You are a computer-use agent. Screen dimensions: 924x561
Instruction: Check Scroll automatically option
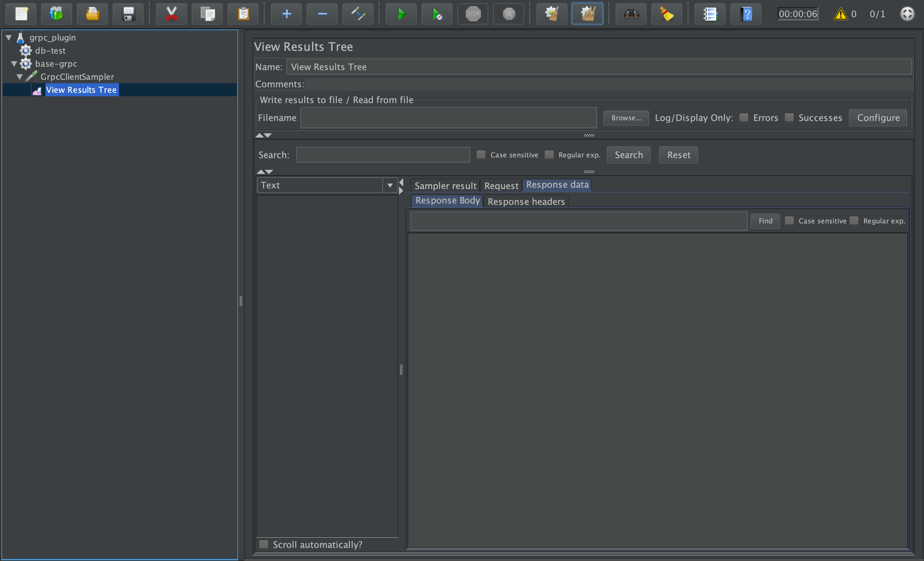pyautogui.click(x=264, y=544)
